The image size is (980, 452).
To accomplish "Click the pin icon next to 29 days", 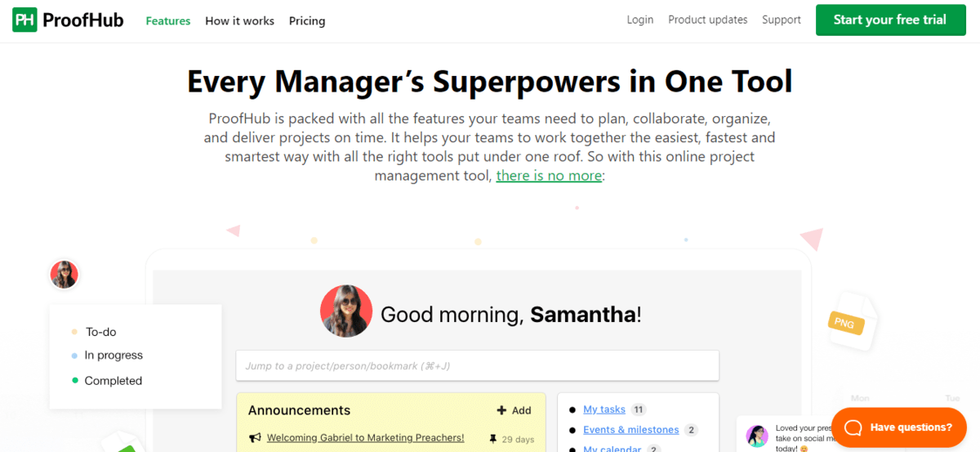I will (x=492, y=439).
